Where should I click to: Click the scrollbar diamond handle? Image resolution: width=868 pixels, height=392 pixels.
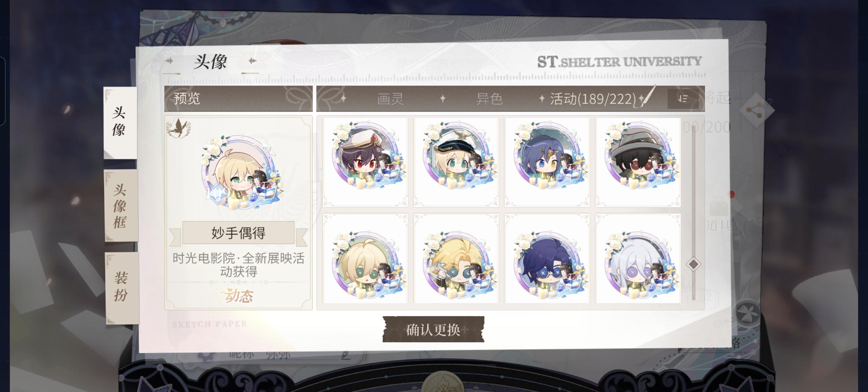pos(693,264)
